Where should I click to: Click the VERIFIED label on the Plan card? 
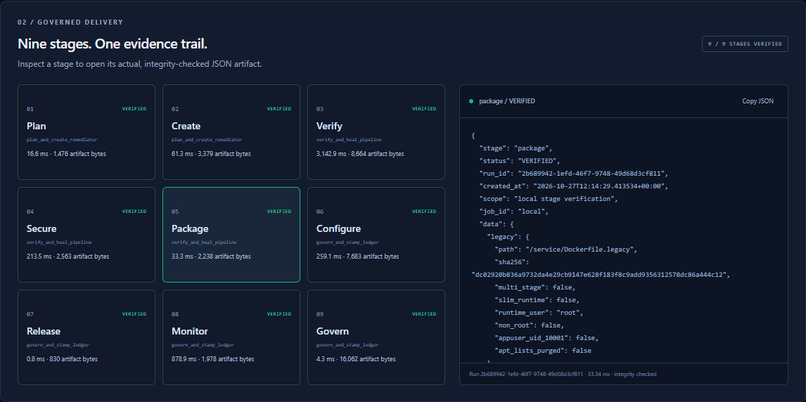point(134,109)
